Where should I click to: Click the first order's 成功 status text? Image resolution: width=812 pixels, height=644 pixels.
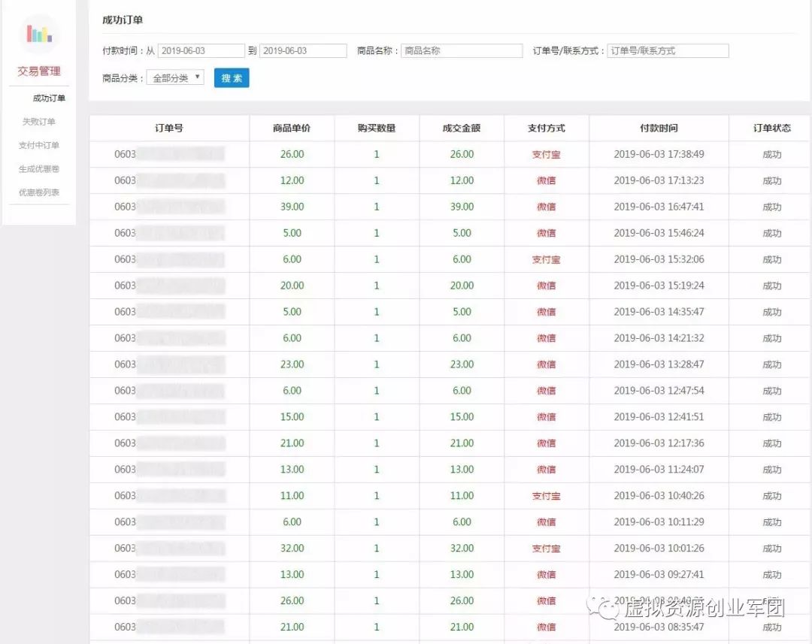pyautogui.click(x=771, y=154)
